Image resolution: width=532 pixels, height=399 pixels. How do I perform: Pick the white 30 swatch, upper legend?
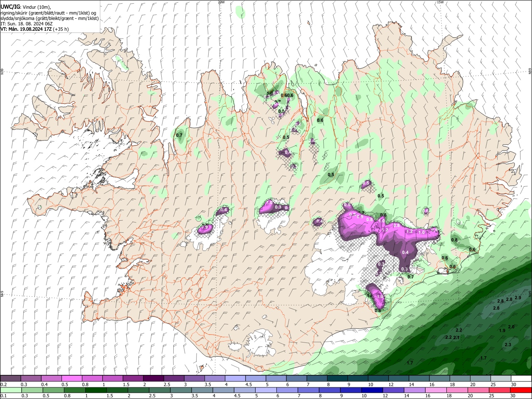[521, 379]
